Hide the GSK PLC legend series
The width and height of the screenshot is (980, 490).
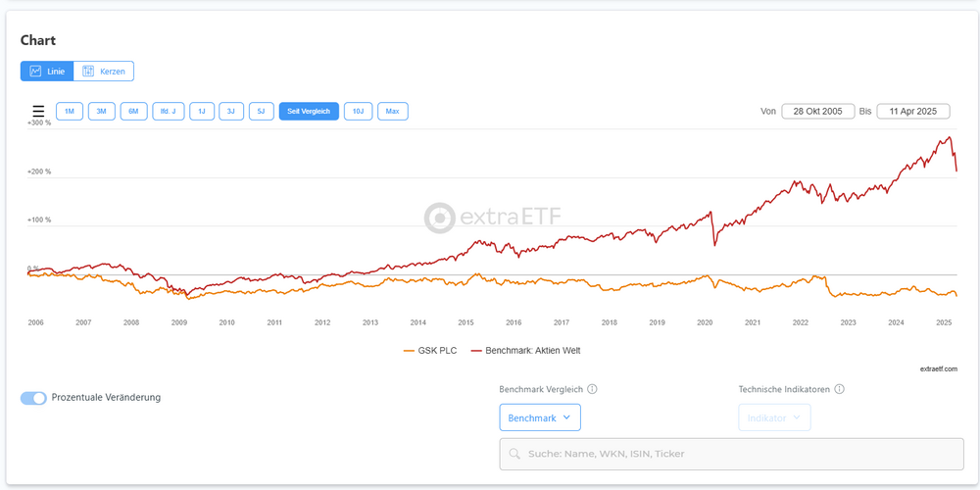pyautogui.click(x=430, y=350)
